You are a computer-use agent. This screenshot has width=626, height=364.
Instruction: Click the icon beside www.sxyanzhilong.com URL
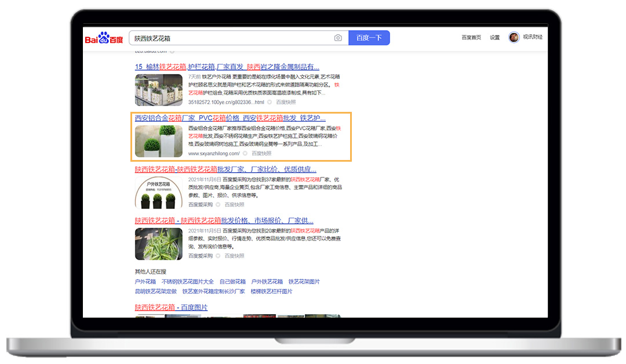coord(245,154)
